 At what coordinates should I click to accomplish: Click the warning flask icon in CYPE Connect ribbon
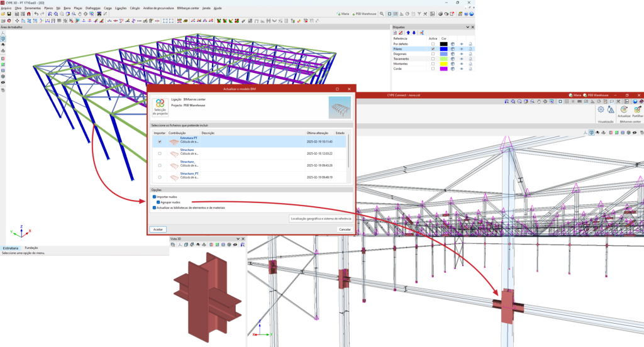click(x=611, y=109)
